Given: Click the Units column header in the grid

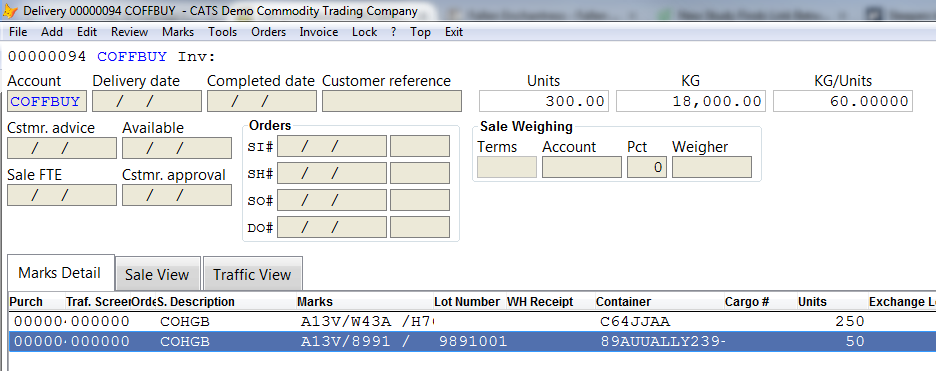Looking at the screenshot, I should (832, 302).
